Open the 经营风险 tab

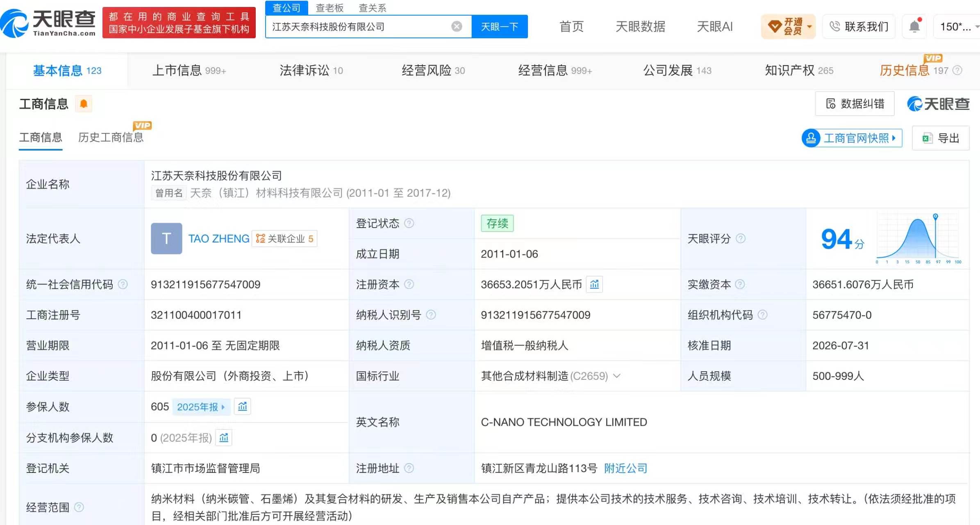coord(433,71)
